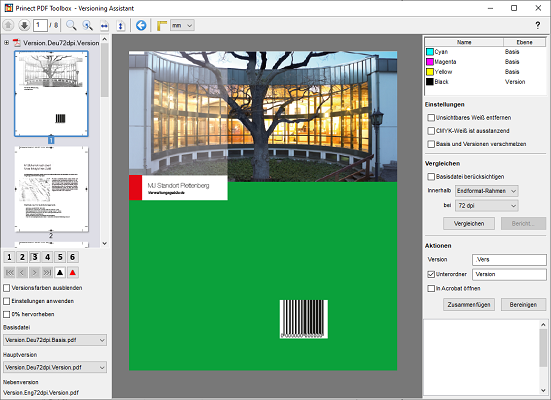This screenshot has height=400, width=551.
Task: Click the blue back arrow icon
Action: [x=141, y=25]
